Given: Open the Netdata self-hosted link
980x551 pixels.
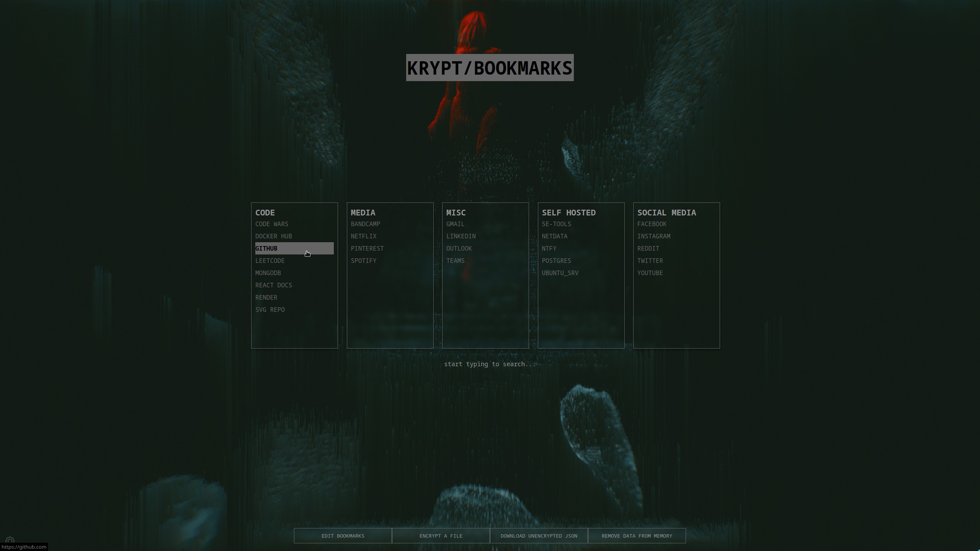Looking at the screenshot, I should [554, 236].
